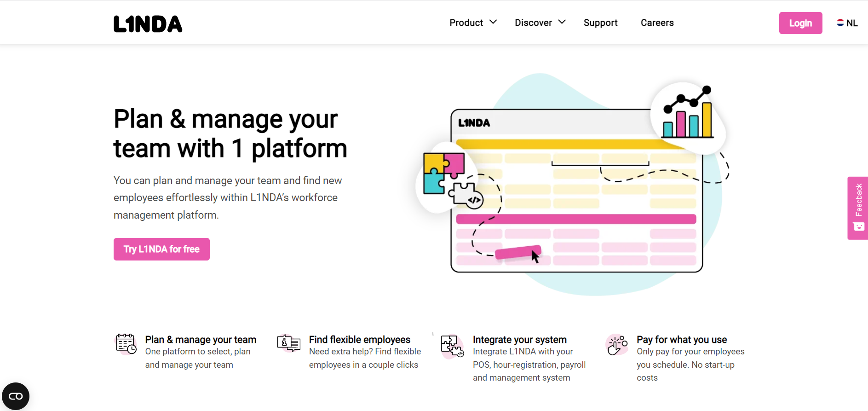Click the Discover chevron arrow
Screen dimensions: 868x411
(x=562, y=22)
